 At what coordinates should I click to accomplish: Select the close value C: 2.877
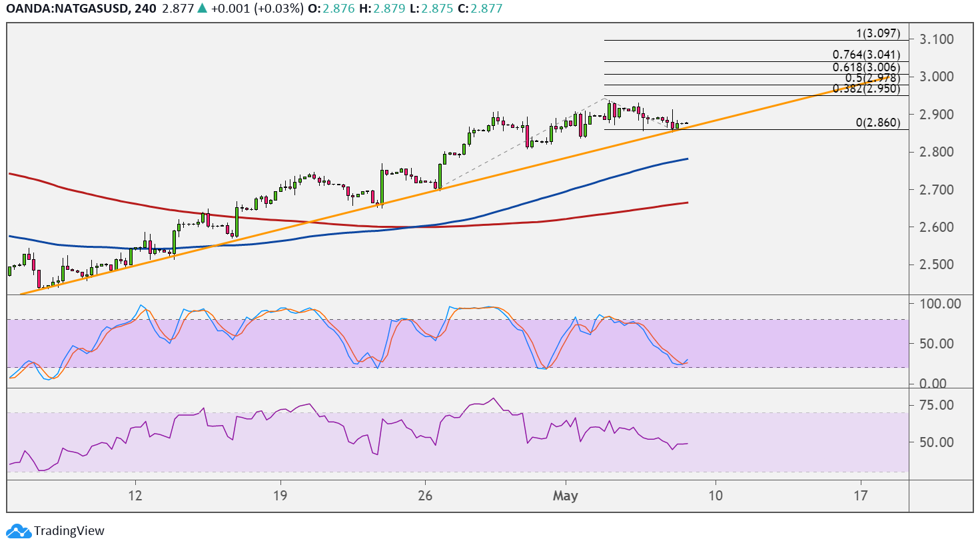tap(479, 9)
